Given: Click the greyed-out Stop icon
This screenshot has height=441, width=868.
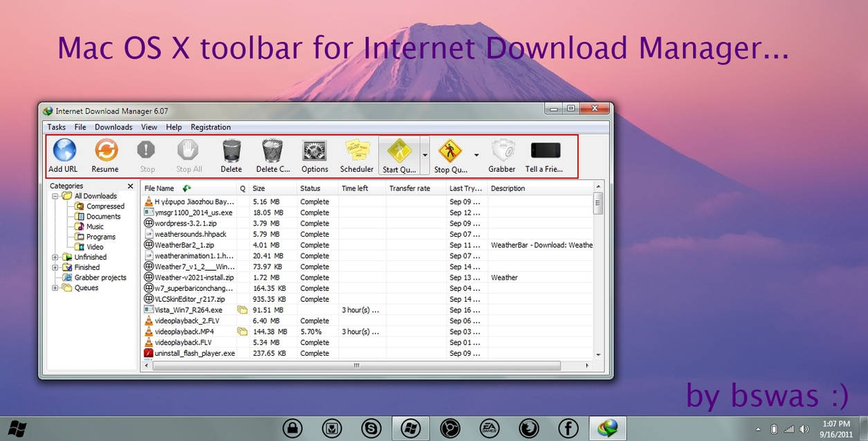Looking at the screenshot, I should [x=147, y=150].
